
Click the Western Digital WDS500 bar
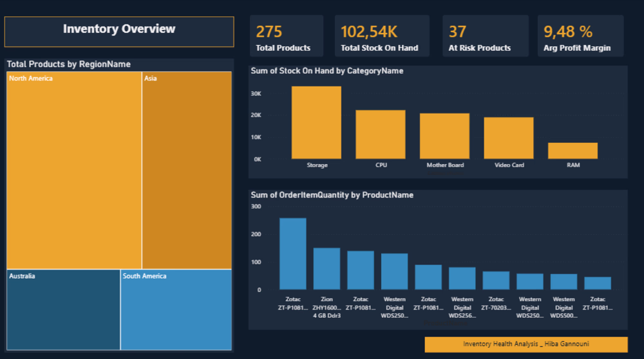(x=563, y=282)
